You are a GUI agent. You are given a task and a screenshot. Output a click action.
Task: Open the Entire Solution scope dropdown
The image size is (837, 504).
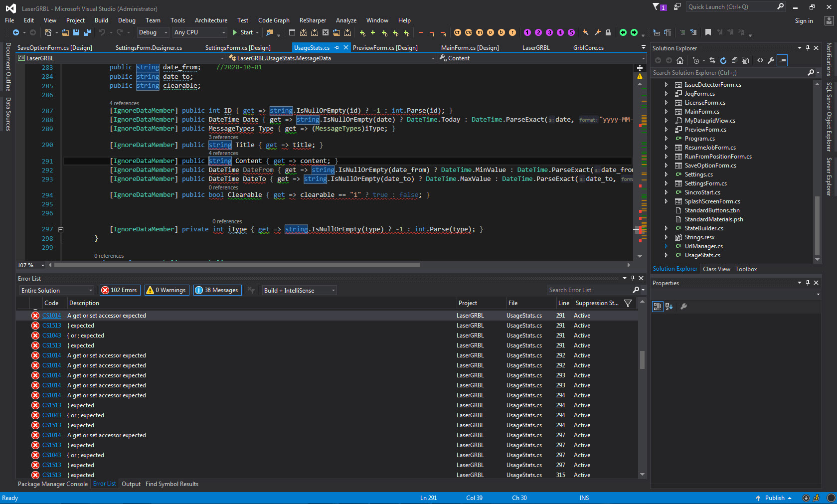coord(56,290)
